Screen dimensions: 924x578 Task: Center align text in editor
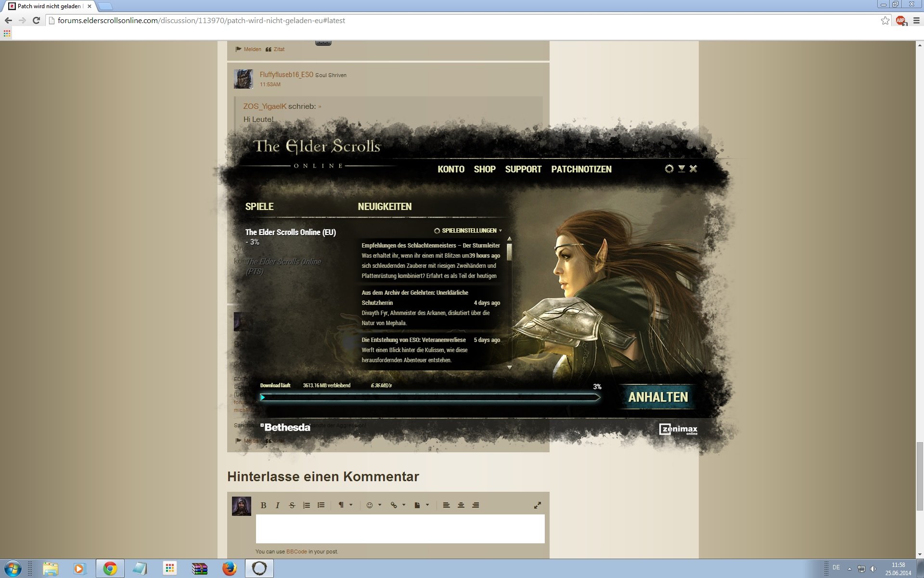[x=461, y=505]
